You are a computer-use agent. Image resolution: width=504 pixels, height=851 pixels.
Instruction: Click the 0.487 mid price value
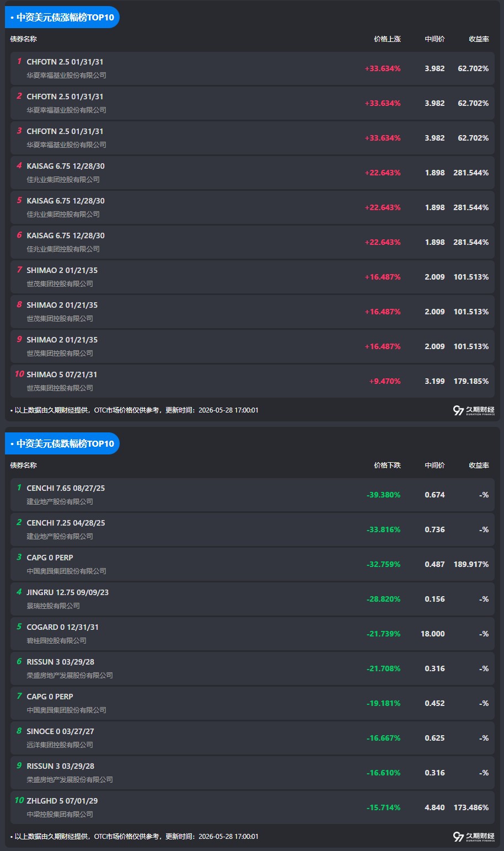tap(435, 564)
